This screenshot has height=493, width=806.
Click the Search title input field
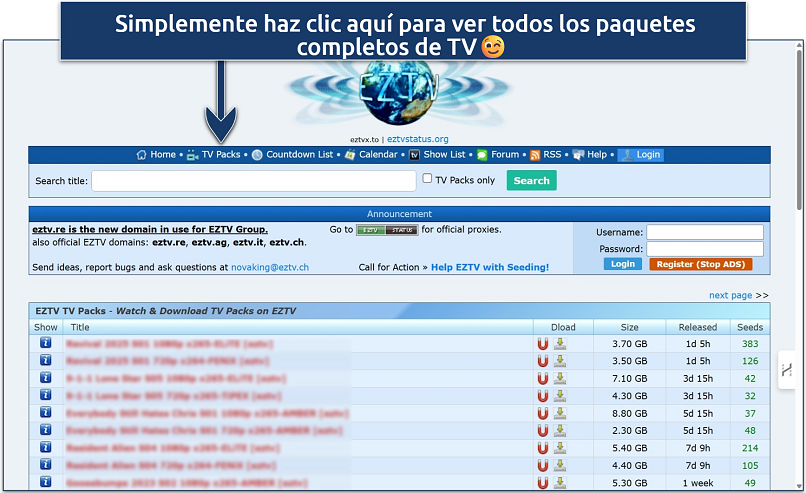tap(254, 181)
